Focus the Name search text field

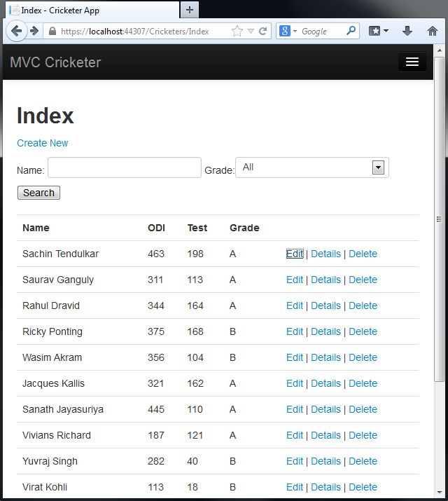[x=125, y=167]
